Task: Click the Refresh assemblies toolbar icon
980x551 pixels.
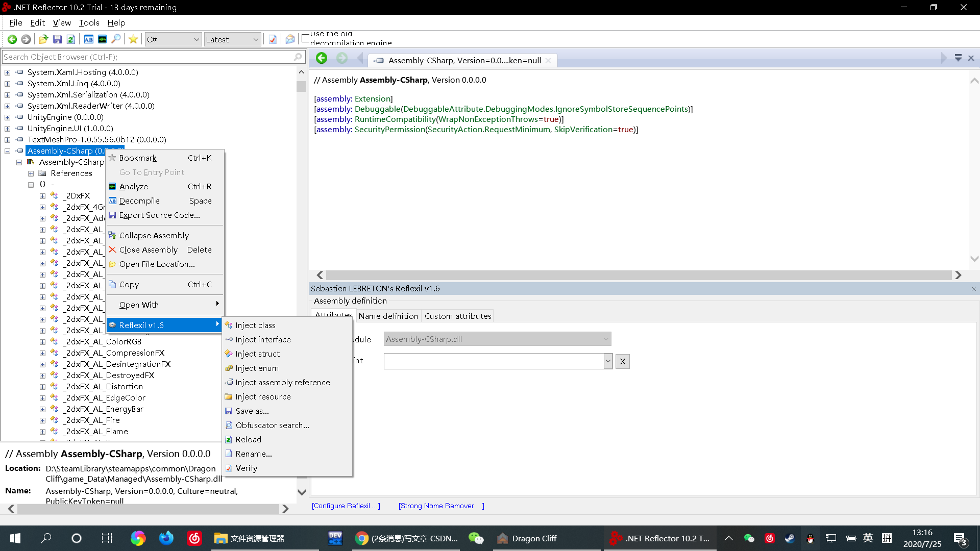Action: pyautogui.click(x=71, y=39)
